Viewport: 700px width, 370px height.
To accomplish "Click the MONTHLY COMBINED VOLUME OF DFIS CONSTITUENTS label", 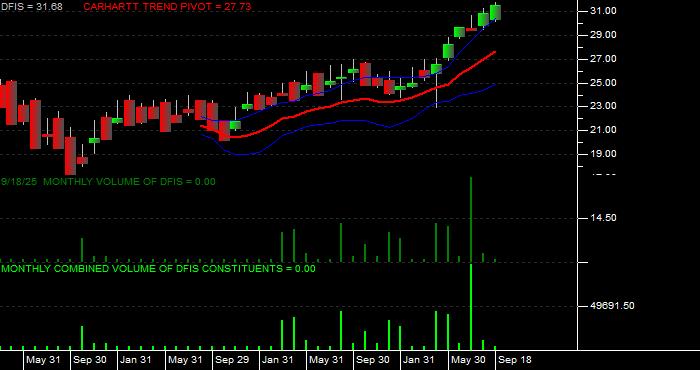I will coord(158,269).
